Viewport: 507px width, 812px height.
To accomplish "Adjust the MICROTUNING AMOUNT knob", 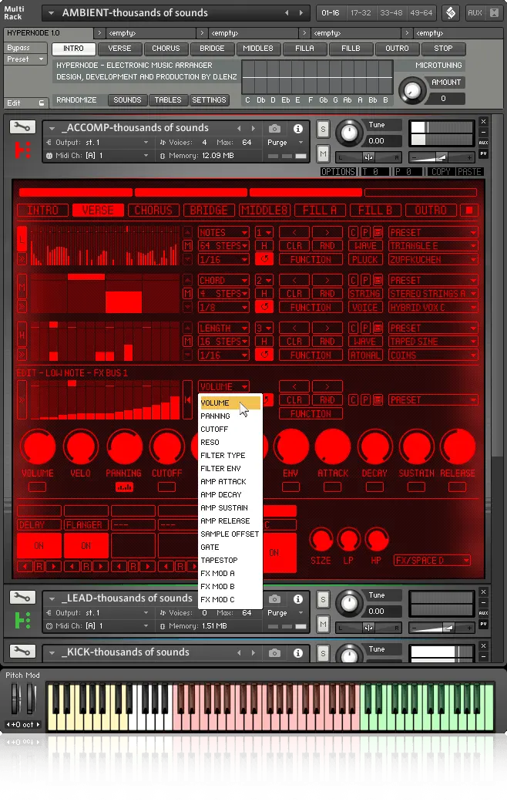I will point(412,90).
